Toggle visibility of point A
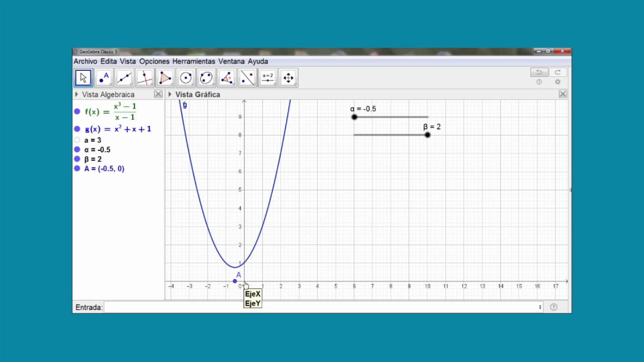The height and width of the screenshot is (362, 644). (77, 168)
